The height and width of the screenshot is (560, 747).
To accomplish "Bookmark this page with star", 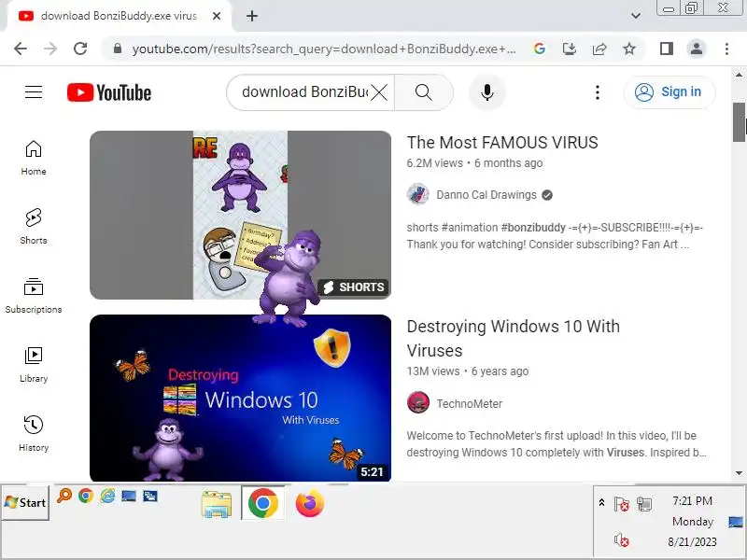I will [x=629, y=49].
